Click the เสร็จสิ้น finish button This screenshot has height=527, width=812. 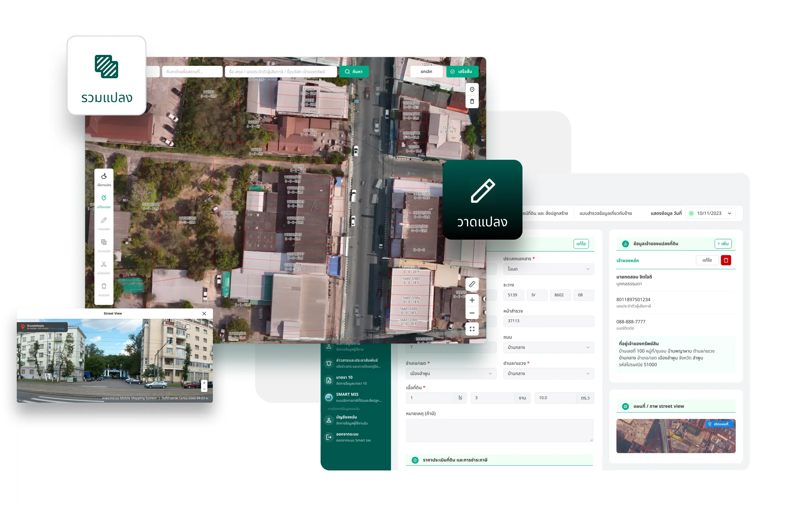click(462, 72)
